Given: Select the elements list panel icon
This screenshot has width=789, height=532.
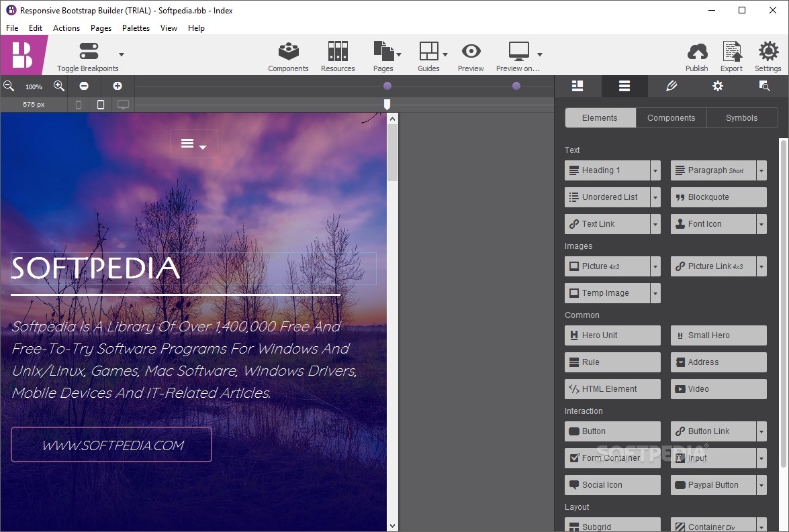Looking at the screenshot, I should 624,86.
